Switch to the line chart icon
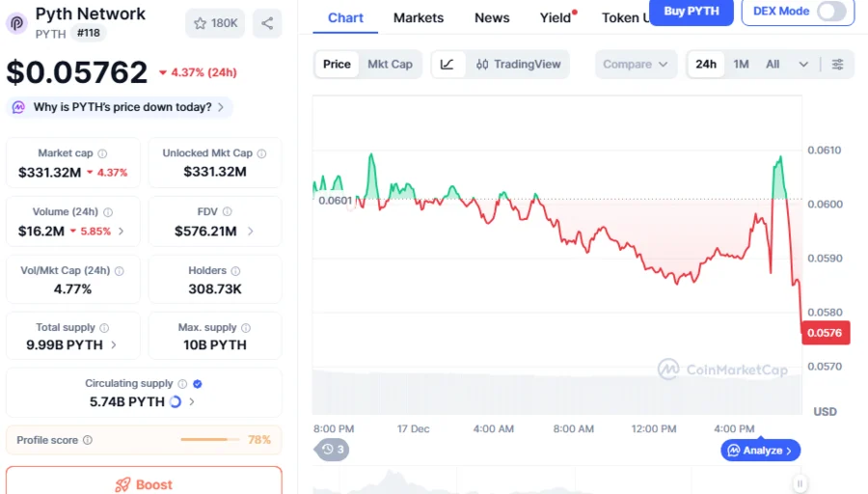 click(448, 65)
